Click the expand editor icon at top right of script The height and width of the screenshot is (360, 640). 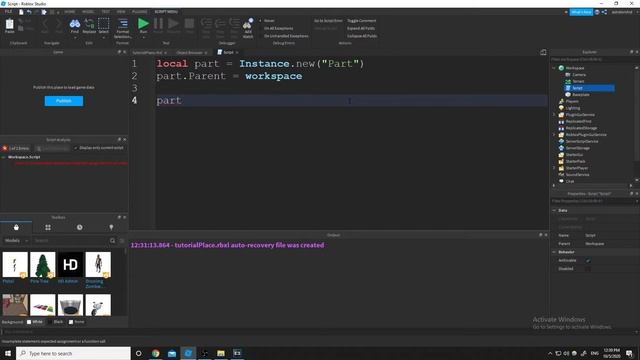pyautogui.click(x=543, y=52)
